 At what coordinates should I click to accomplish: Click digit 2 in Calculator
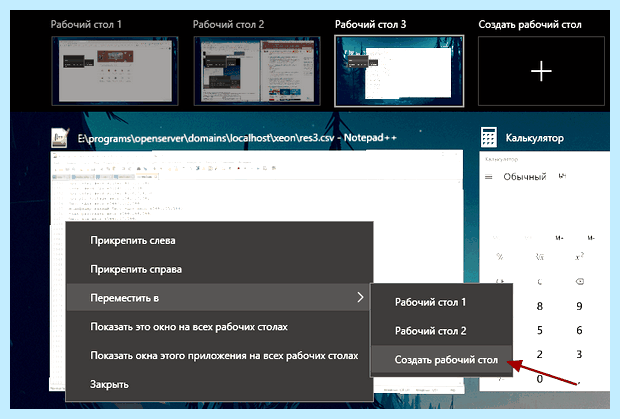click(x=540, y=355)
